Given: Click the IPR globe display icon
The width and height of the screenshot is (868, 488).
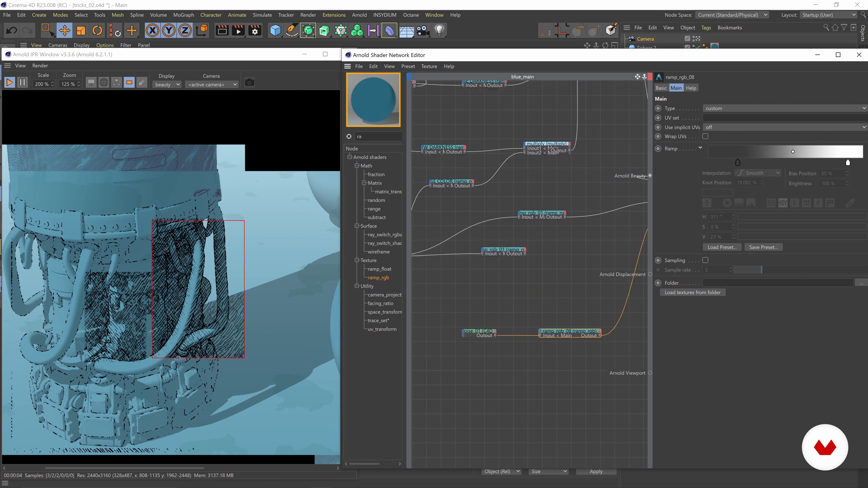Looking at the screenshot, I should tap(104, 82).
